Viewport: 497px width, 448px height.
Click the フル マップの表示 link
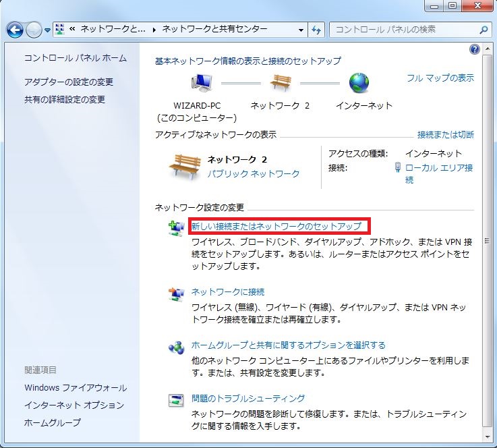(x=440, y=78)
